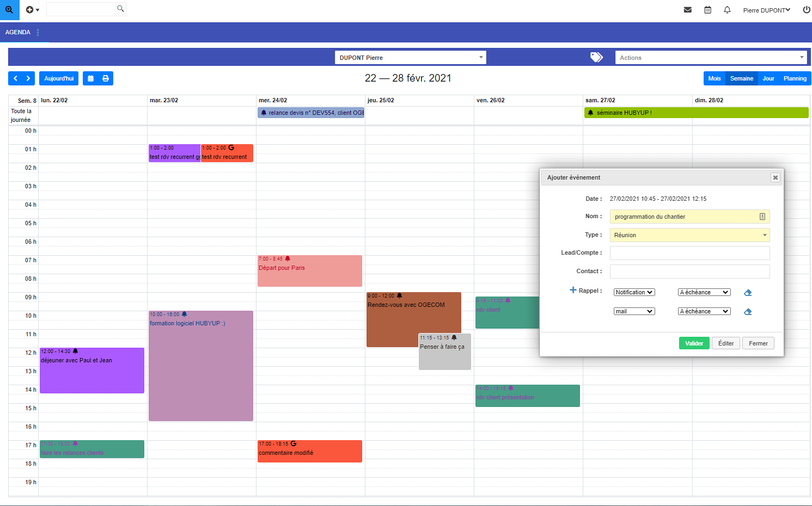Click the Aujourd'hui button
This screenshot has width=812, height=506.
[x=59, y=78]
